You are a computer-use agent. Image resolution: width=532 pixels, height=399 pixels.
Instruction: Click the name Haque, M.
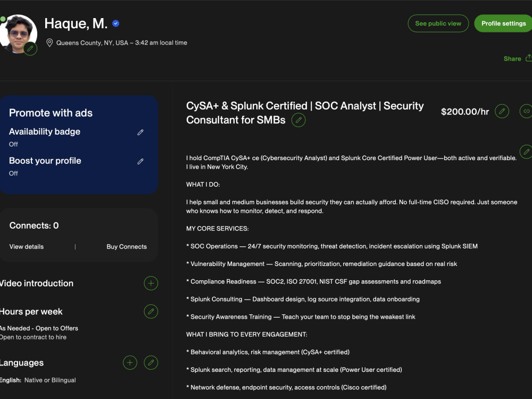click(76, 23)
